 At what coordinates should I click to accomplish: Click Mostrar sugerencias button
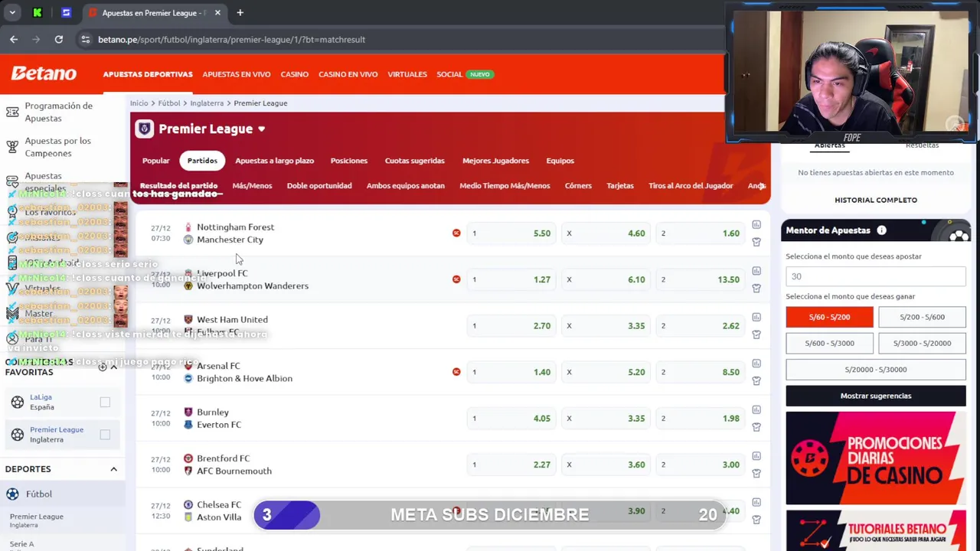point(876,396)
